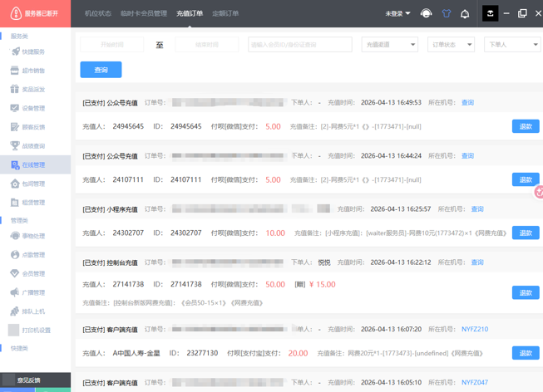Viewport: 543px width, 392px height.
Task: Switch to the 临时卡会员管理 tab
Action: (144, 13)
